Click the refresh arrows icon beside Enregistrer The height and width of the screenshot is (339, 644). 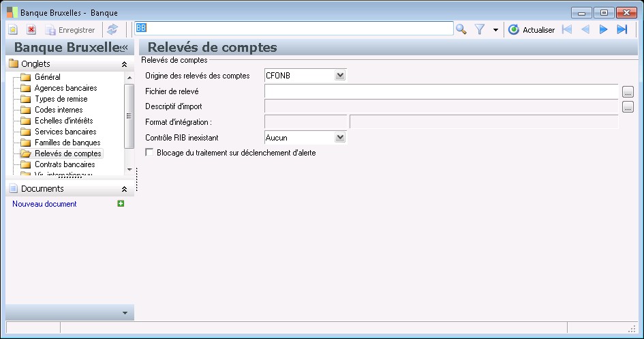pos(112,29)
